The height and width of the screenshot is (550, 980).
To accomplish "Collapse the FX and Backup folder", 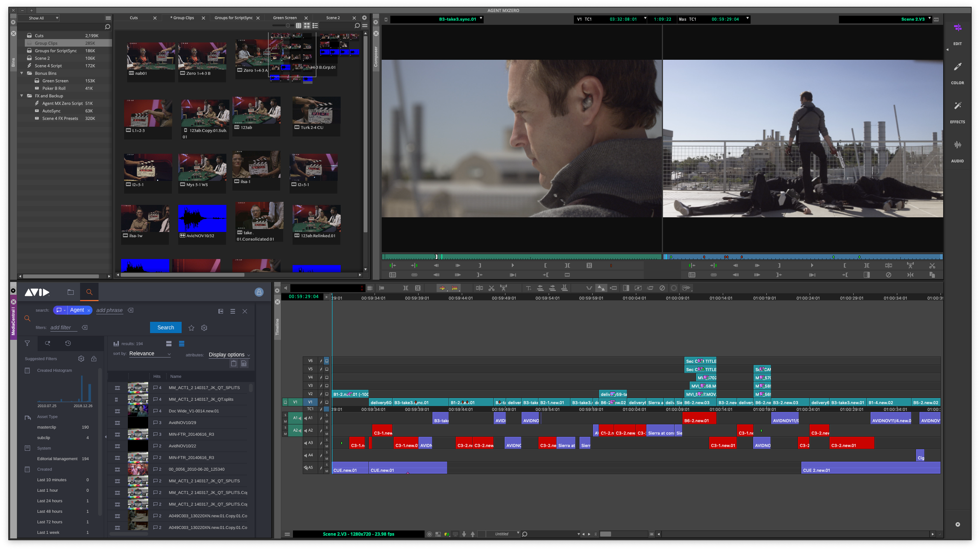I will point(22,96).
